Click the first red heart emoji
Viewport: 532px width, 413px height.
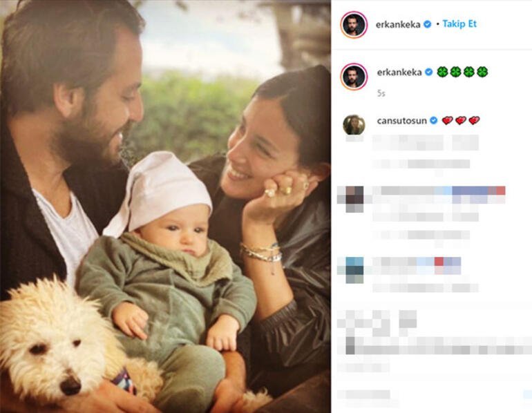447,120
